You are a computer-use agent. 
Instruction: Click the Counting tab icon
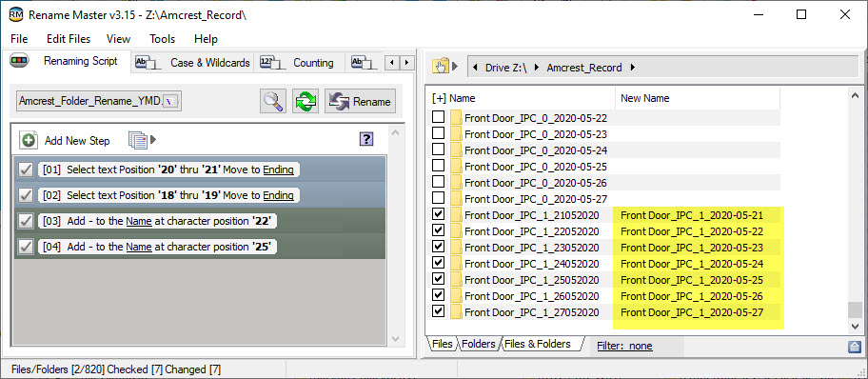point(272,63)
